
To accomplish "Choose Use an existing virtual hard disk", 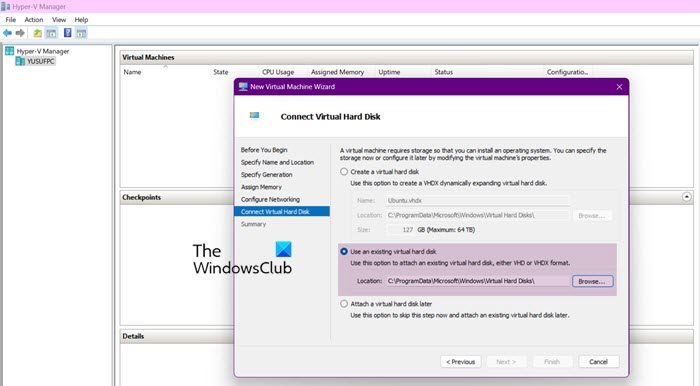I will coord(344,252).
